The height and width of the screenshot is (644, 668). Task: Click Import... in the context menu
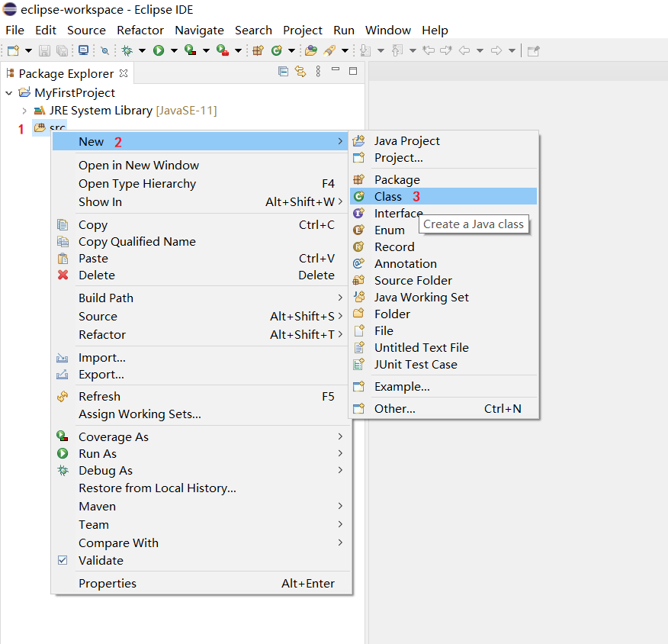tap(201, 358)
